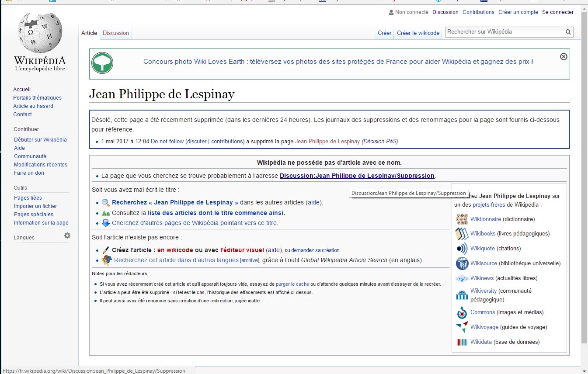This screenshot has width=588, height=374.
Task: Click the Se connecter link
Action: point(557,12)
